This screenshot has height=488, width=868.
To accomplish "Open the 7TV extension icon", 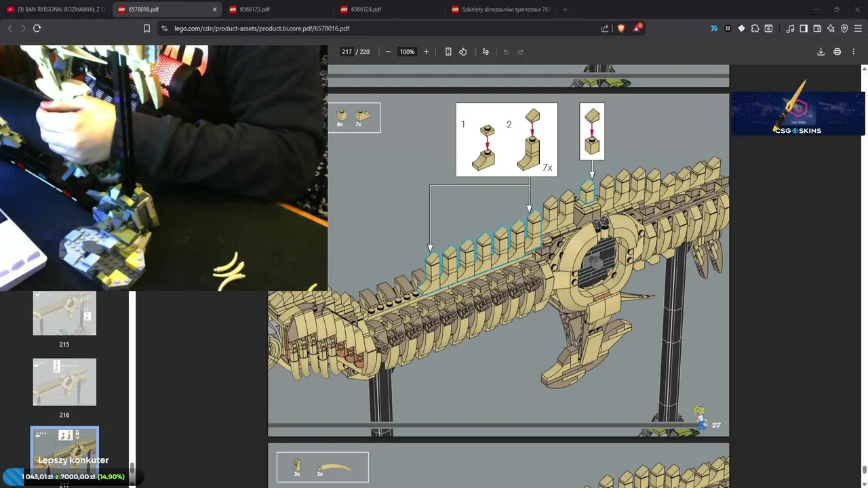I will click(714, 28).
